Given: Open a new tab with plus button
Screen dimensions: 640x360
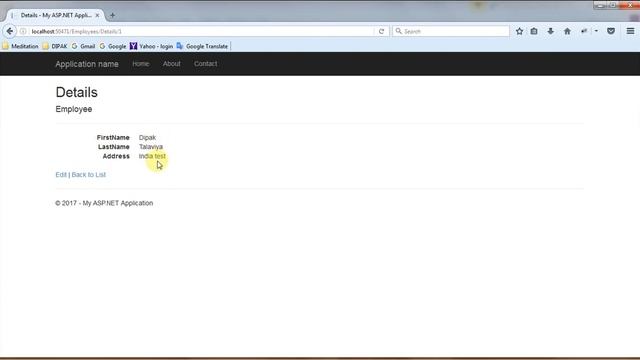Looking at the screenshot, I should 112,16.
